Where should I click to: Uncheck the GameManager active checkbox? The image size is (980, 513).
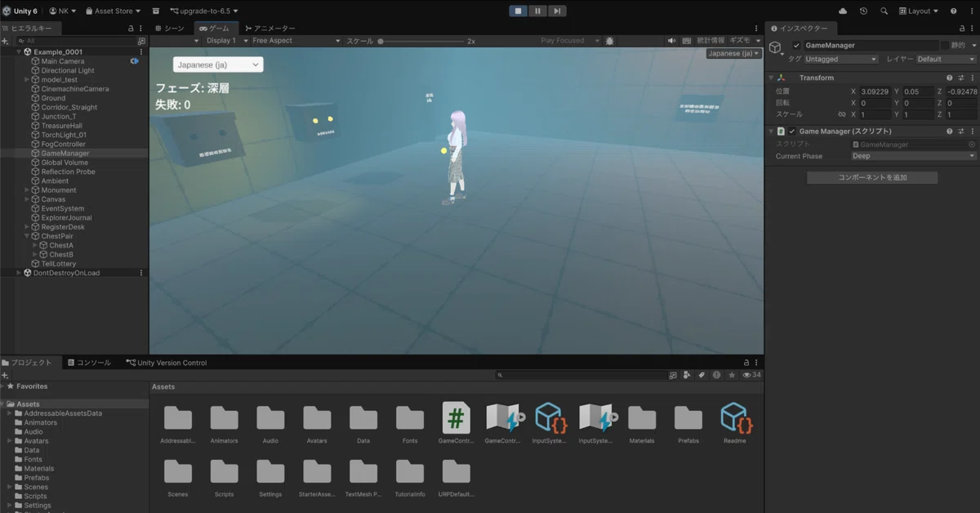[x=797, y=46]
